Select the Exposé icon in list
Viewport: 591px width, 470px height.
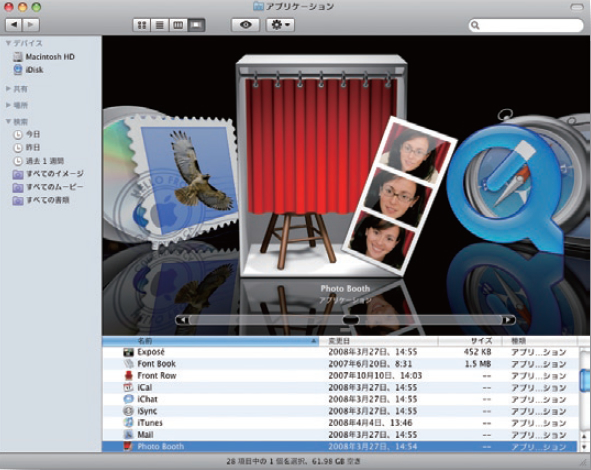click(x=129, y=352)
